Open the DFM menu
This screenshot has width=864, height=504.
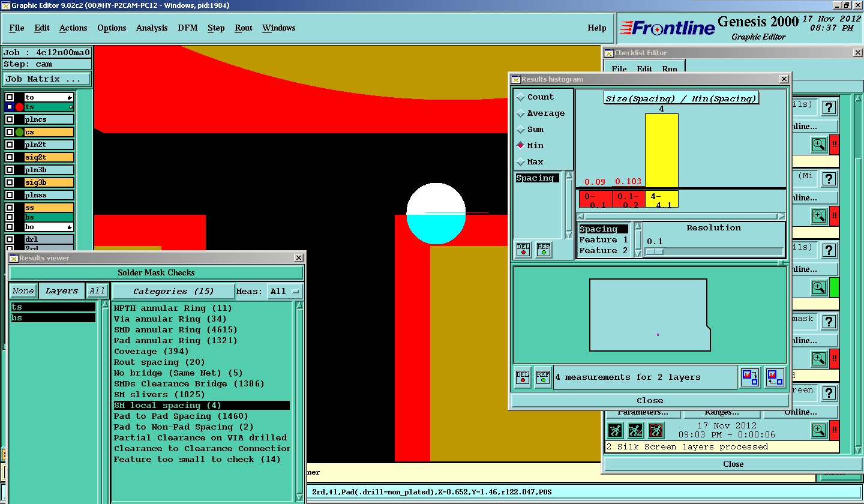pyautogui.click(x=187, y=28)
